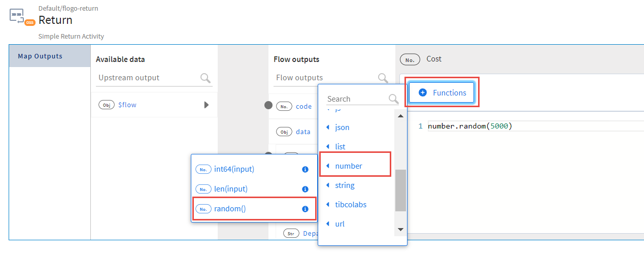Expand the $flow object arrow
Viewport: 644px width, 255px height.
tap(206, 105)
